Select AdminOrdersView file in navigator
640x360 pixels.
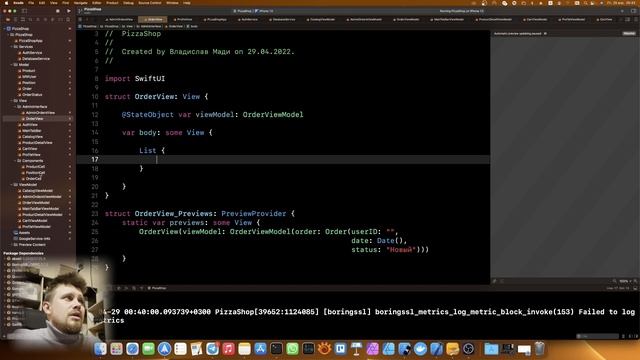coord(40,113)
